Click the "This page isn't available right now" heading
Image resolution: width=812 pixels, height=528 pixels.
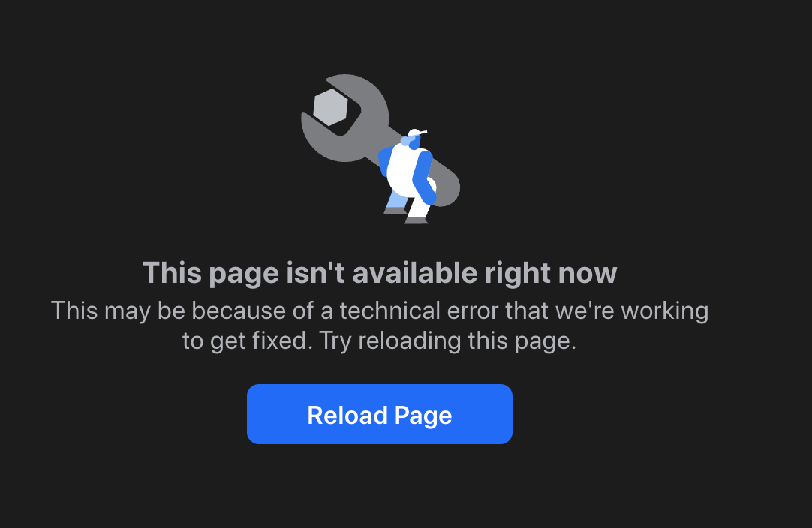(380, 272)
